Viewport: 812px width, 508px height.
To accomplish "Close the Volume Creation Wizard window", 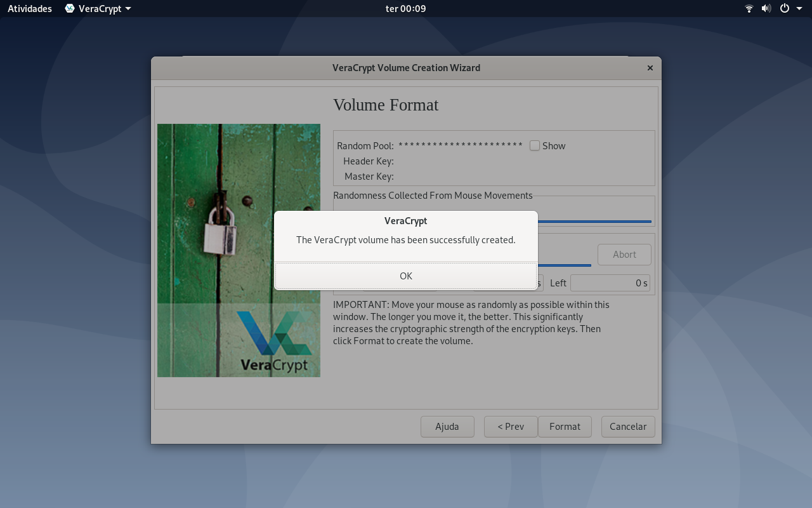I will point(650,68).
